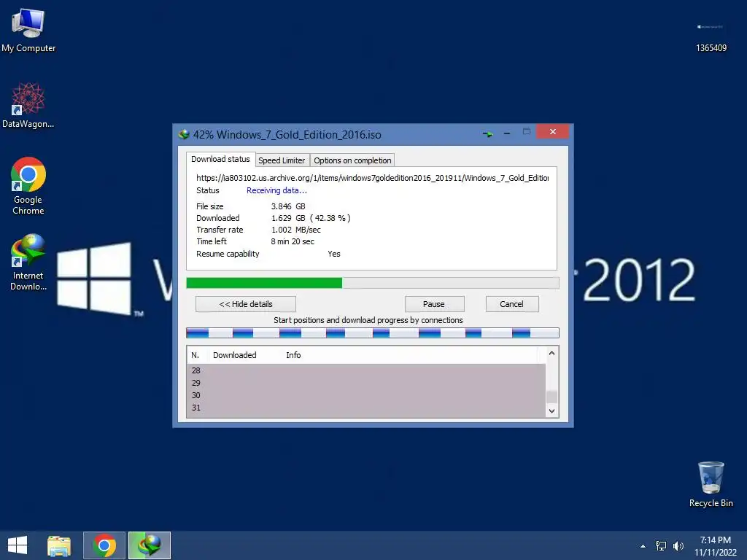Switch to Chrome in the taskbar
The image size is (747, 560).
tap(104, 545)
